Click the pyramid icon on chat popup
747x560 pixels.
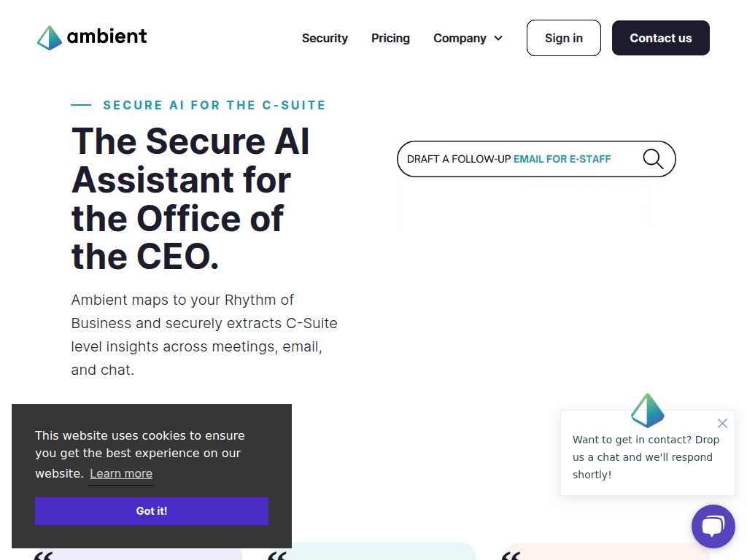coord(648,410)
